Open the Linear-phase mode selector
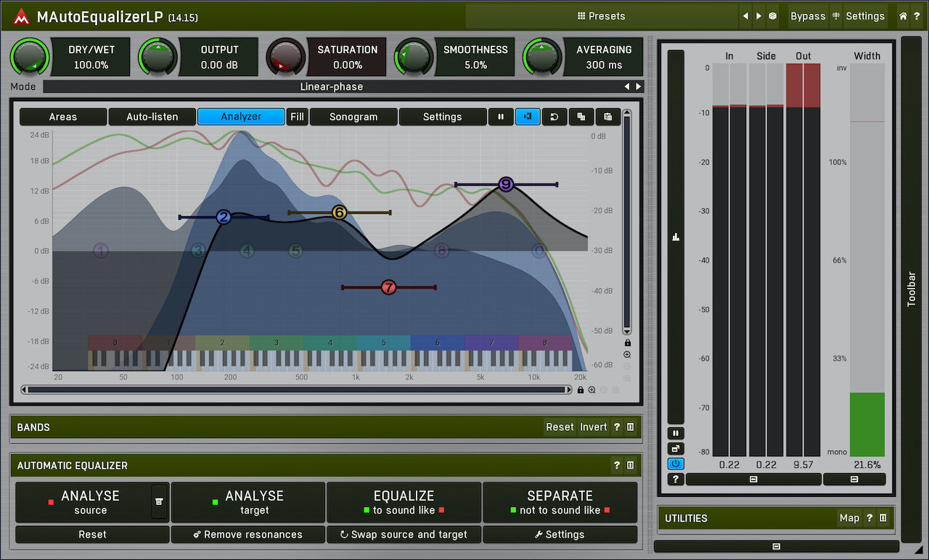Screen dimensions: 929x560 [332, 86]
